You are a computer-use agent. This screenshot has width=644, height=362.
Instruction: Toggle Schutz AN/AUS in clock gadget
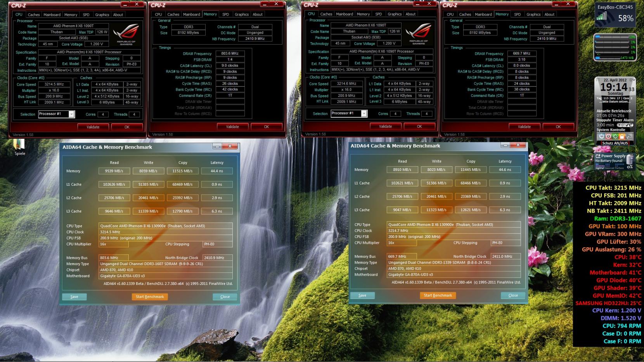pos(615,143)
